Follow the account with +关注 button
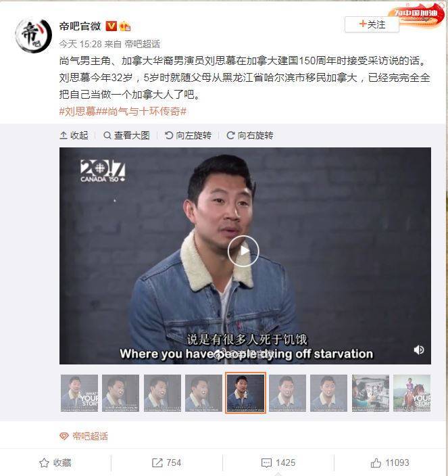 (x=372, y=24)
